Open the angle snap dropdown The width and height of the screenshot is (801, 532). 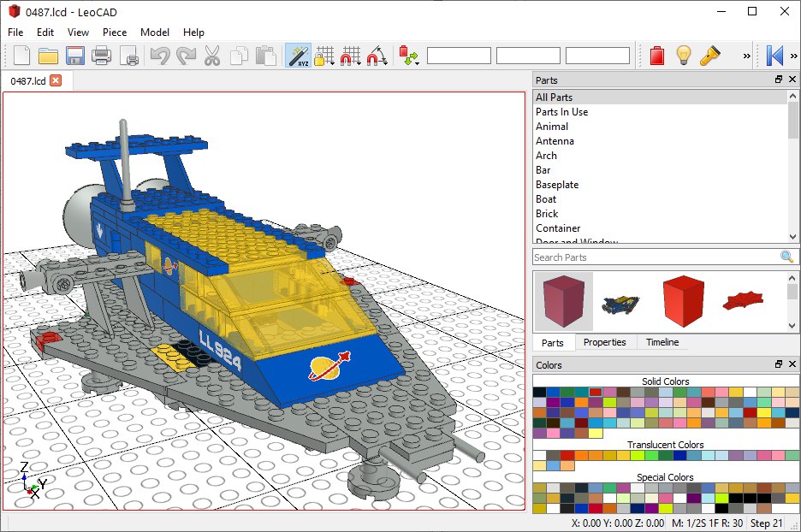point(377,55)
